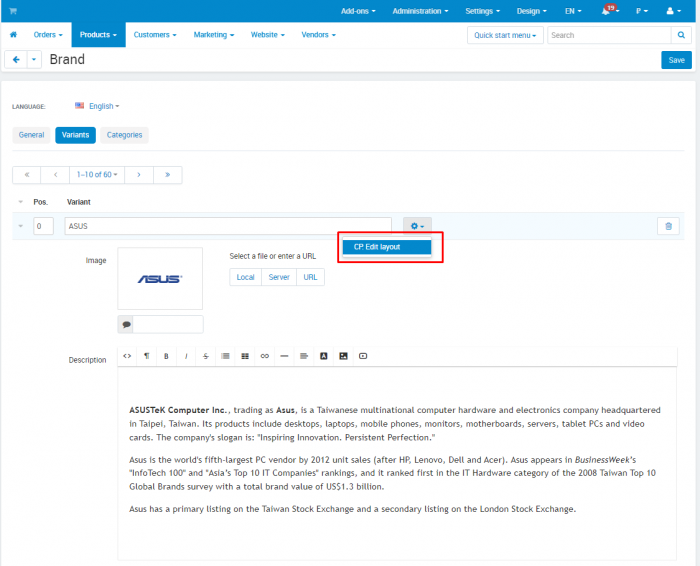Click the image alt text input field
Screen dimensions: 700x566
coord(168,325)
